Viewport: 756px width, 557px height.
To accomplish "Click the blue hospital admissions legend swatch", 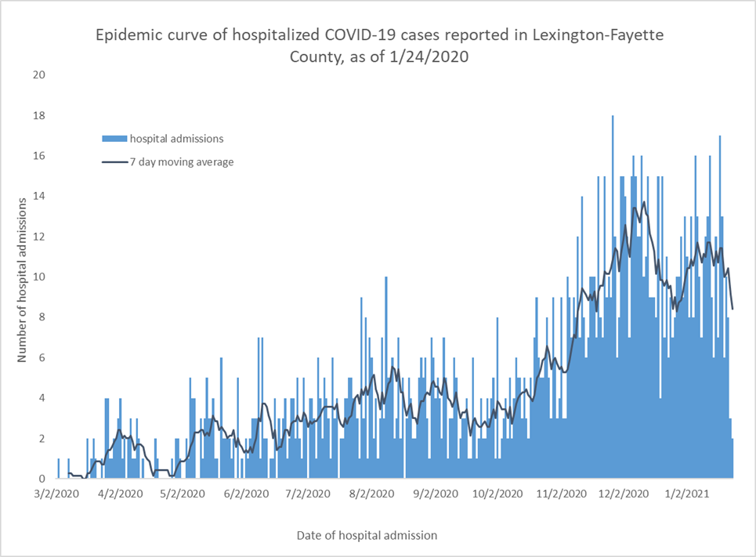I will click(114, 139).
